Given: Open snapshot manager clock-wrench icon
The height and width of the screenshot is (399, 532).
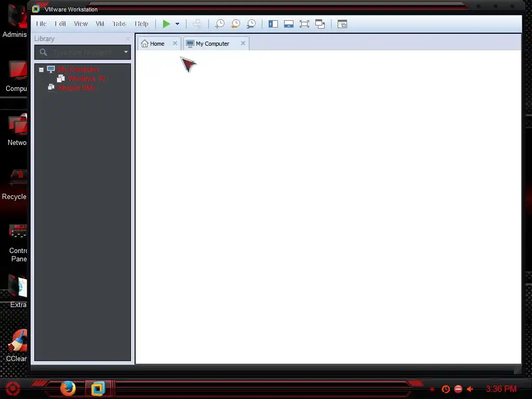Looking at the screenshot, I should (251, 24).
